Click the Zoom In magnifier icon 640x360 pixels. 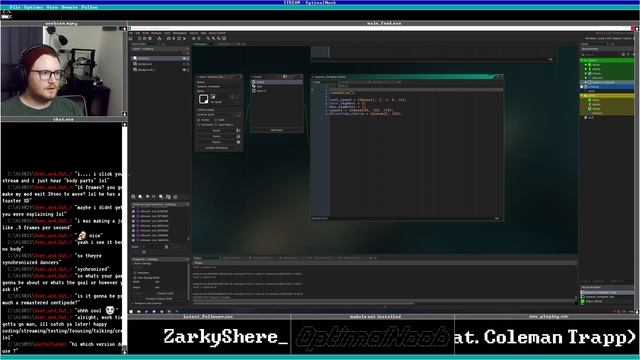(x=219, y=38)
